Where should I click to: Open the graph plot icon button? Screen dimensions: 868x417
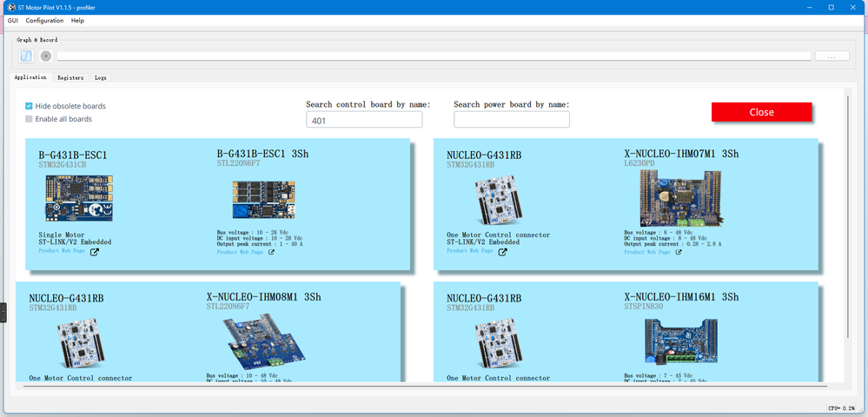27,56
